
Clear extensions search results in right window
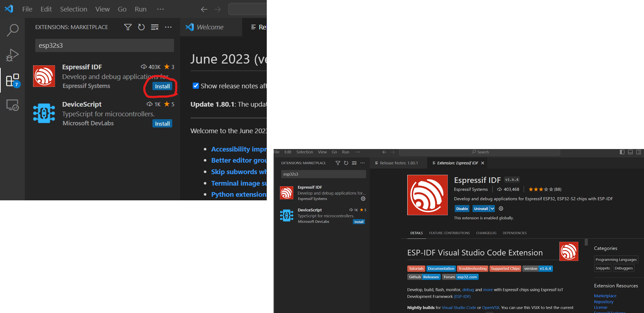click(x=354, y=163)
